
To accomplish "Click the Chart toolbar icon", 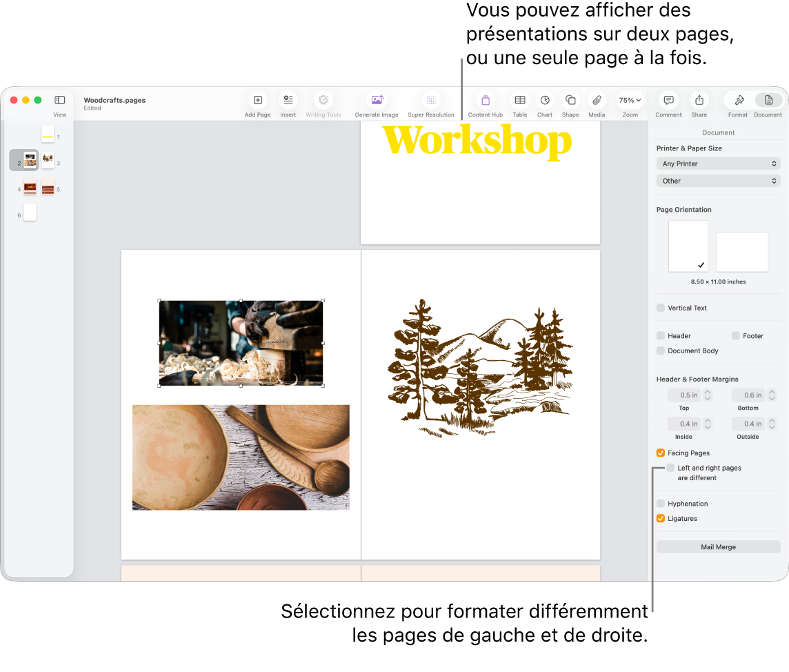I will pos(544,100).
